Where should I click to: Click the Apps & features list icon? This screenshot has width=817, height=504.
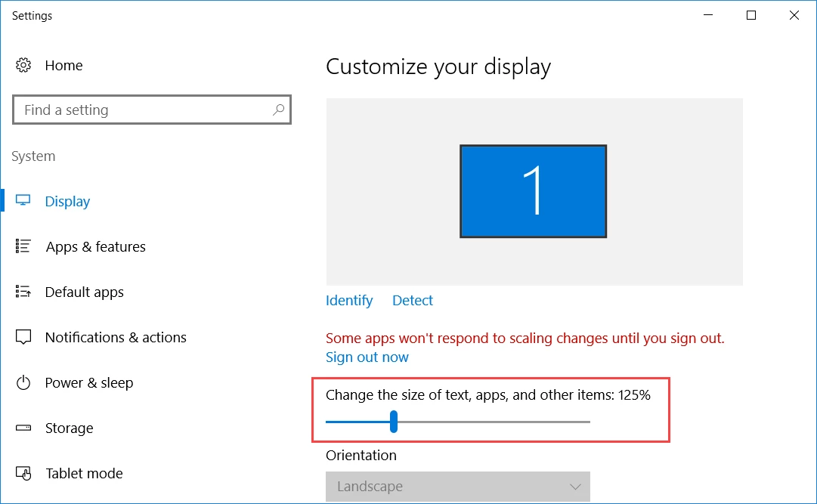[x=23, y=246]
